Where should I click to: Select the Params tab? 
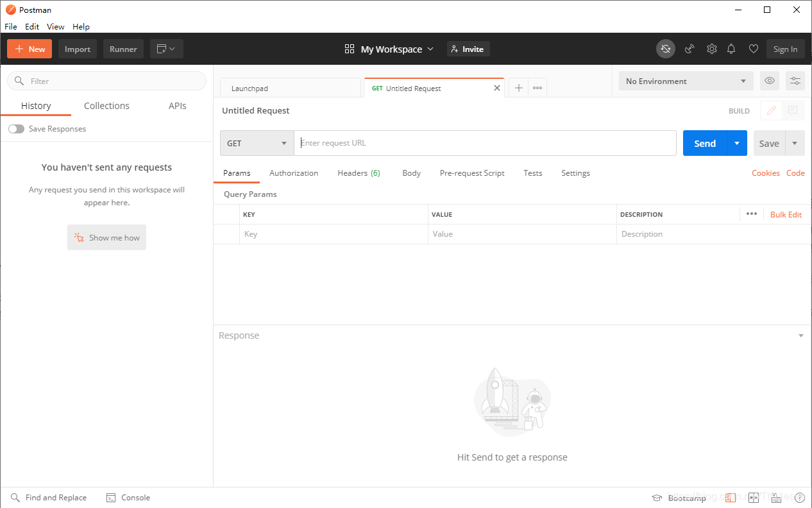pyautogui.click(x=237, y=173)
